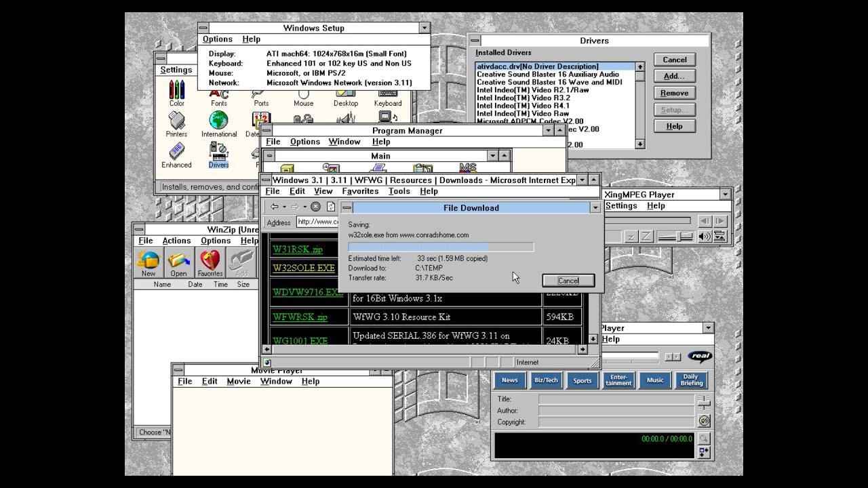Open Options menu in Windows Setup

[x=217, y=39]
